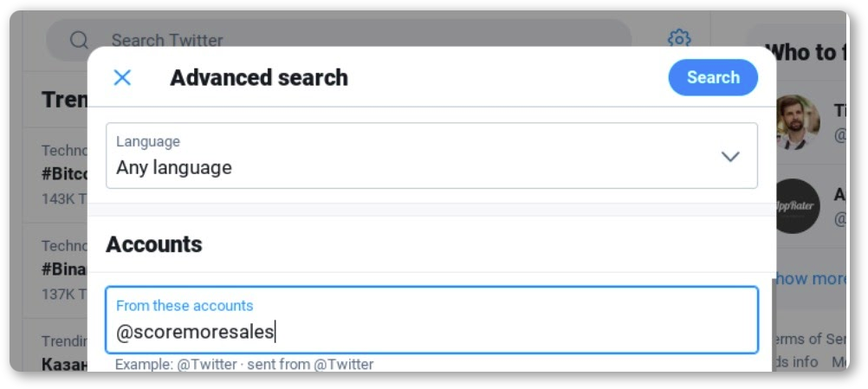
Task: Open the Terms of Service footer link
Action: [811, 338]
